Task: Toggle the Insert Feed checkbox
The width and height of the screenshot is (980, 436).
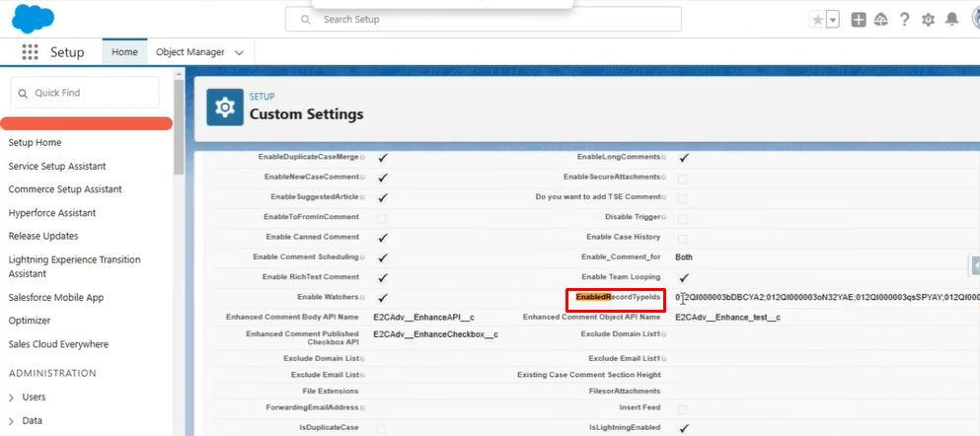Action: (683, 409)
